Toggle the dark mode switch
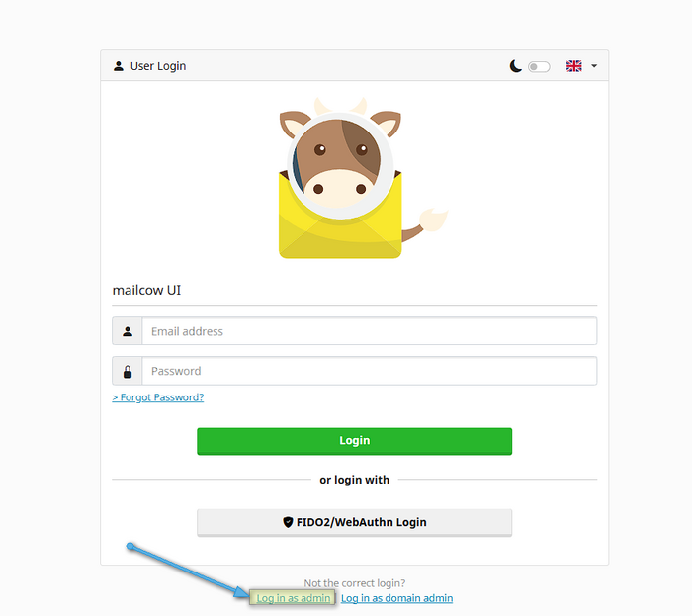Image resolution: width=692 pixels, height=616 pixels. coord(539,66)
